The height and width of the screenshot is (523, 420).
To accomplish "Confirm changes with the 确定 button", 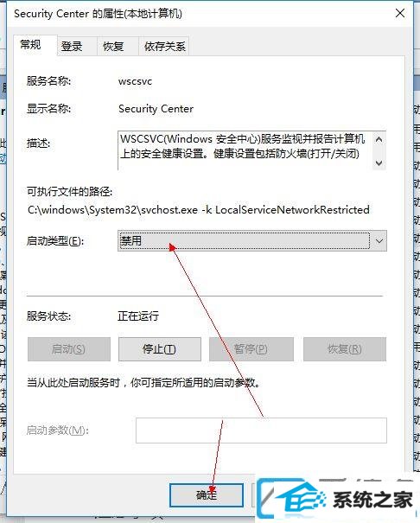I will click(x=207, y=495).
